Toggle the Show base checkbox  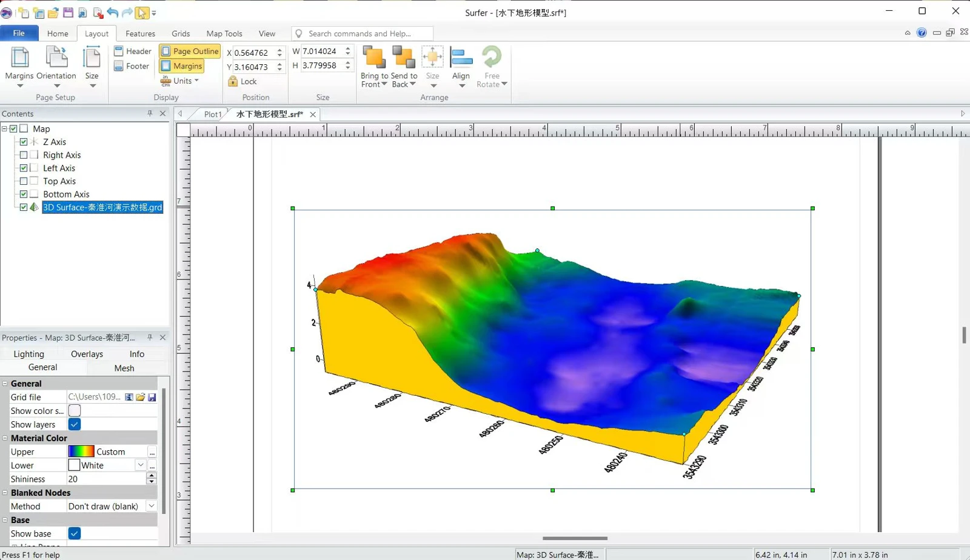pos(75,533)
